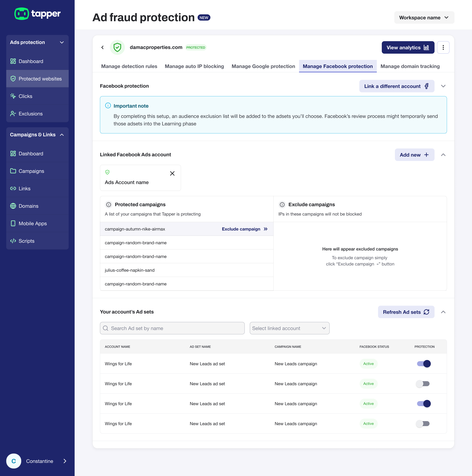Click the Search Ad set by name field
The width and height of the screenshot is (472, 476).
coord(172,328)
